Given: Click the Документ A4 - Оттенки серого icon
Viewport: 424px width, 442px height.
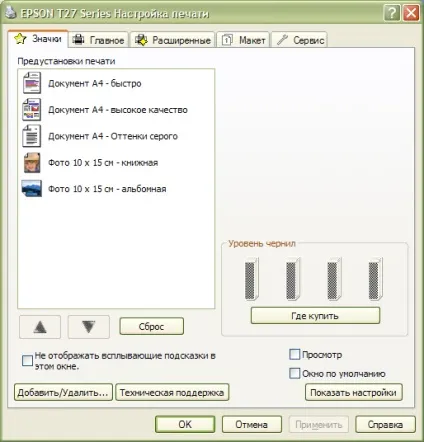Looking at the screenshot, I should click(32, 136).
